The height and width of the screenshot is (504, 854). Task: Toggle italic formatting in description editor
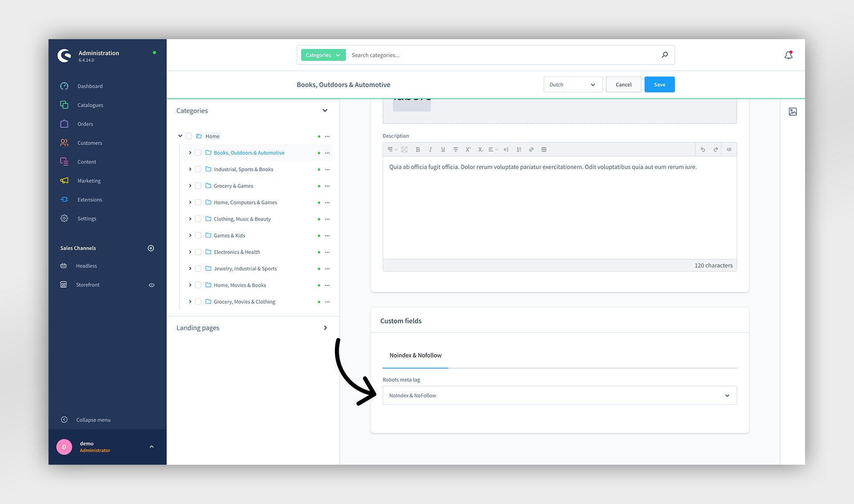pos(430,149)
